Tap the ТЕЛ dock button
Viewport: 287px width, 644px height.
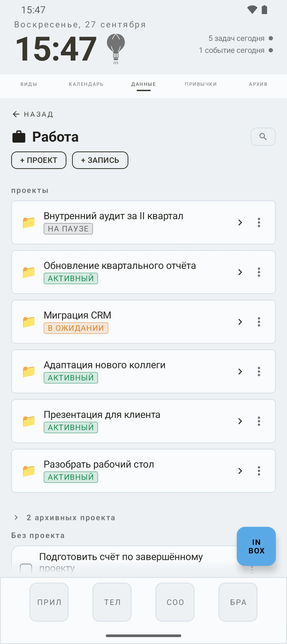click(x=112, y=602)
